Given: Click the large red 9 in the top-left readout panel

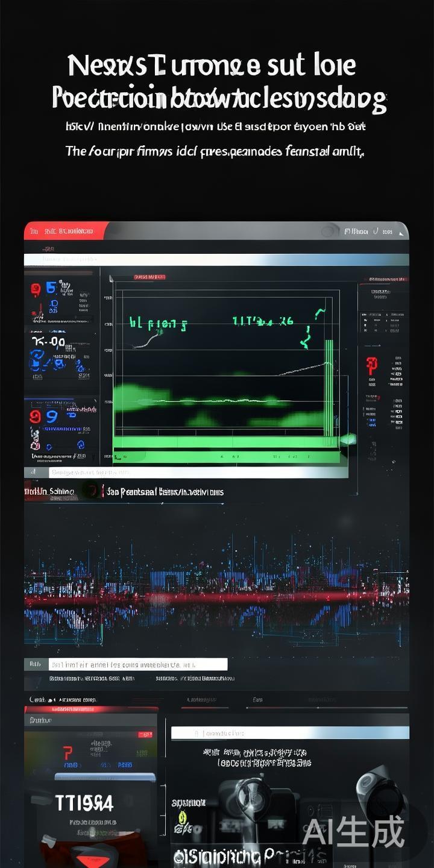Looking at the screenshot, I should tap(36, 290).
